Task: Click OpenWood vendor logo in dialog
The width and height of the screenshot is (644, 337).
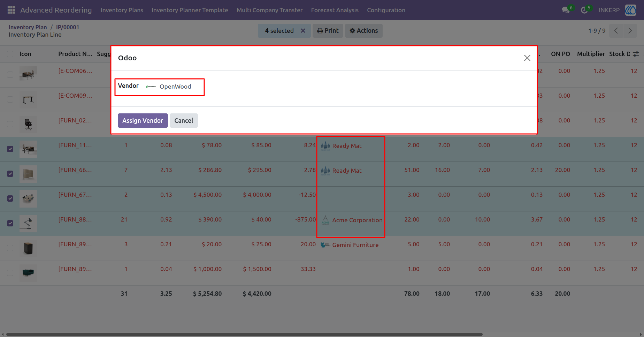Action: 151,87
